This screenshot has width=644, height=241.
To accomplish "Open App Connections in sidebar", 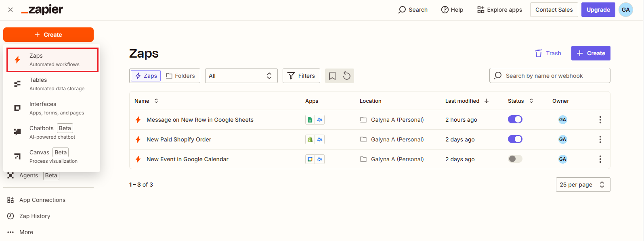I will pos(36,200).
